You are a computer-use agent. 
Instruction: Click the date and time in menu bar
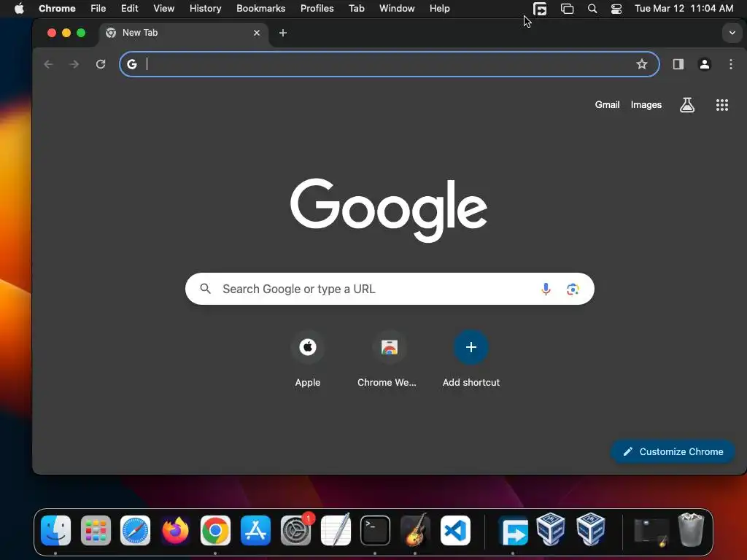pos(684,8)
